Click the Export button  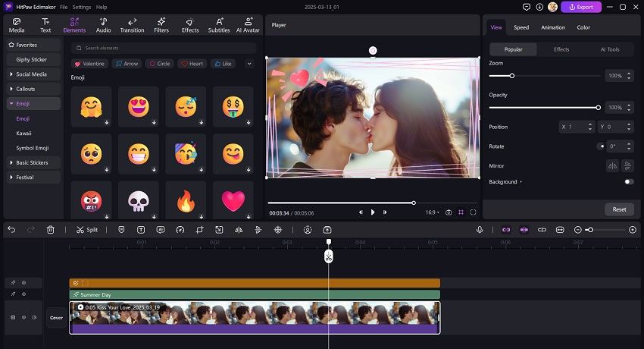(581, 7)
